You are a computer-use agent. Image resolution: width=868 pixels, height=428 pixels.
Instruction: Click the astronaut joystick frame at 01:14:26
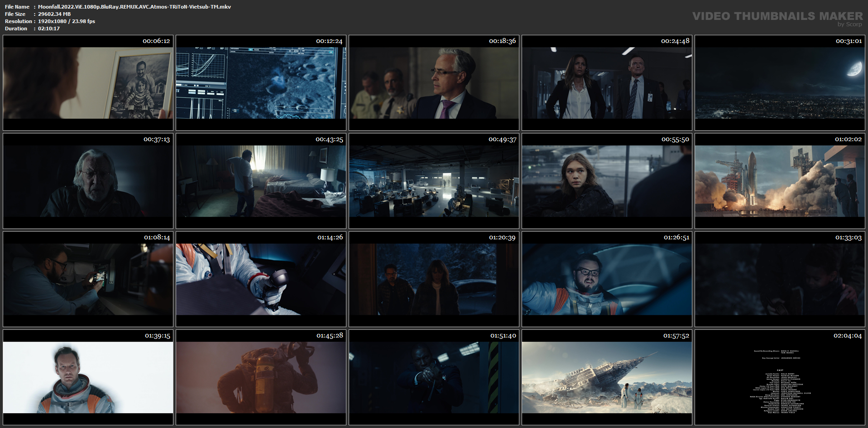point(261,279)
